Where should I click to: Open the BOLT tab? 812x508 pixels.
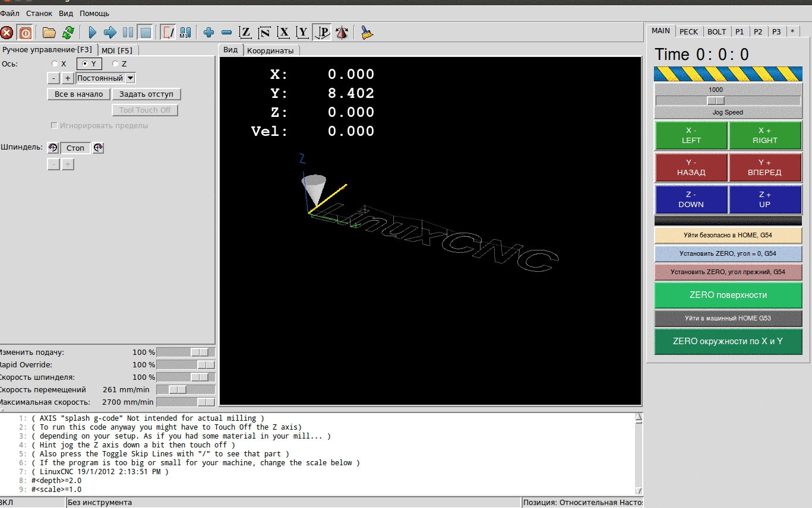click(x=717, y=31)
